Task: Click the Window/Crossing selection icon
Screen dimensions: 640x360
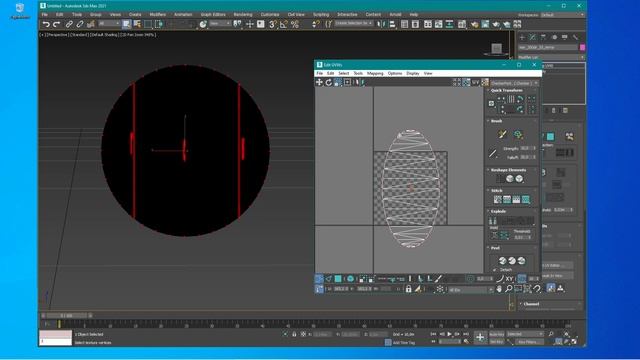Action: [158, 24]
